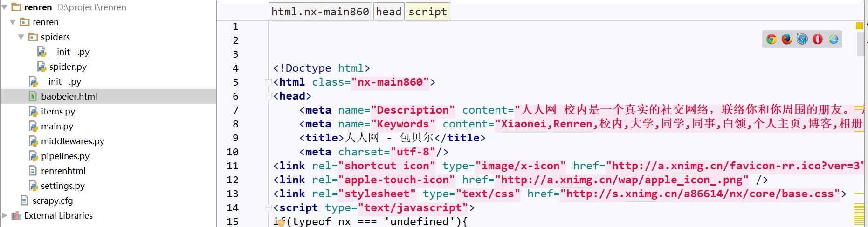The image size is (868, 227).
Task: Select middlewares.py in project tree
Action: [x=73, y=141]
